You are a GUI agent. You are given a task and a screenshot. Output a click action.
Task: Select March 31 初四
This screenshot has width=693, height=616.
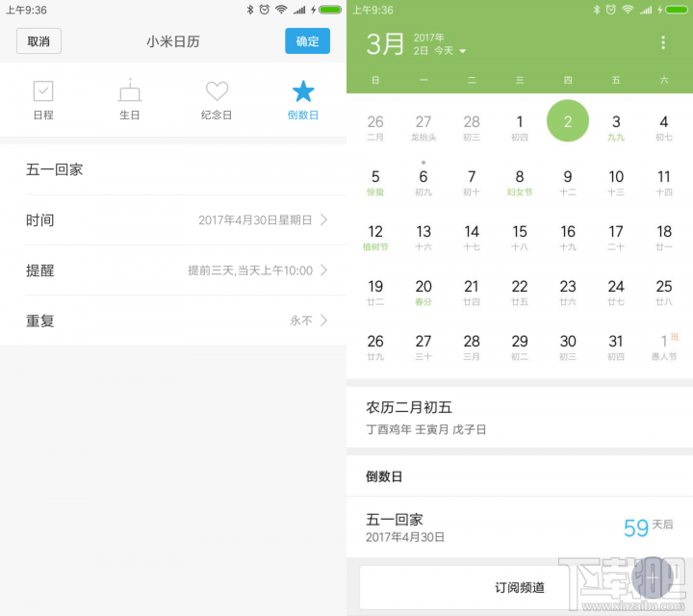(616, 346)
